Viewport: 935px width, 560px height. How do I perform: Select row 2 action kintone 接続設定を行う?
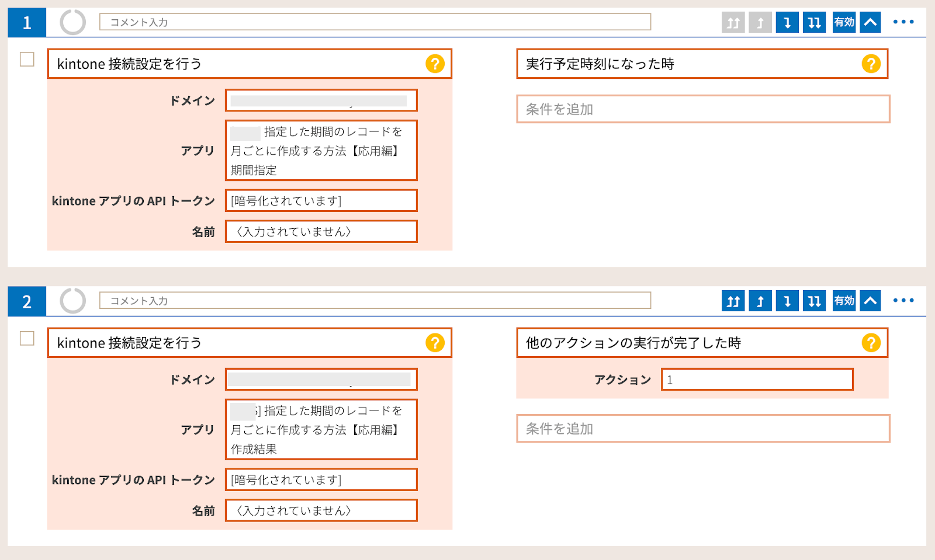point(250,343)
